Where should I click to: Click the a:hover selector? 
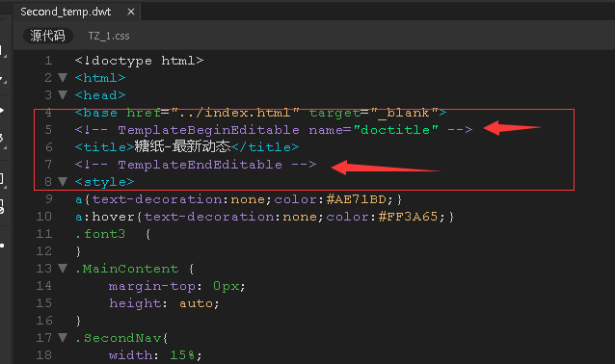pos(105,217)
